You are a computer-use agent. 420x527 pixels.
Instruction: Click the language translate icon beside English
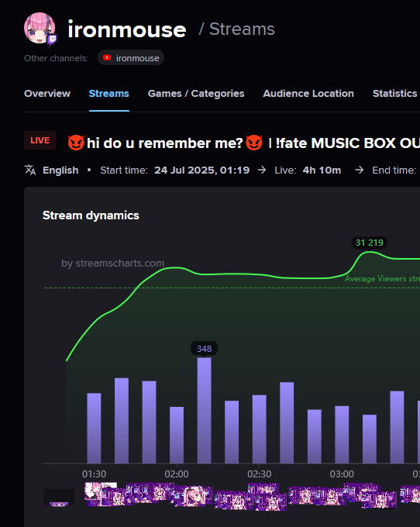pyautogui.click(x=30, y=170)
